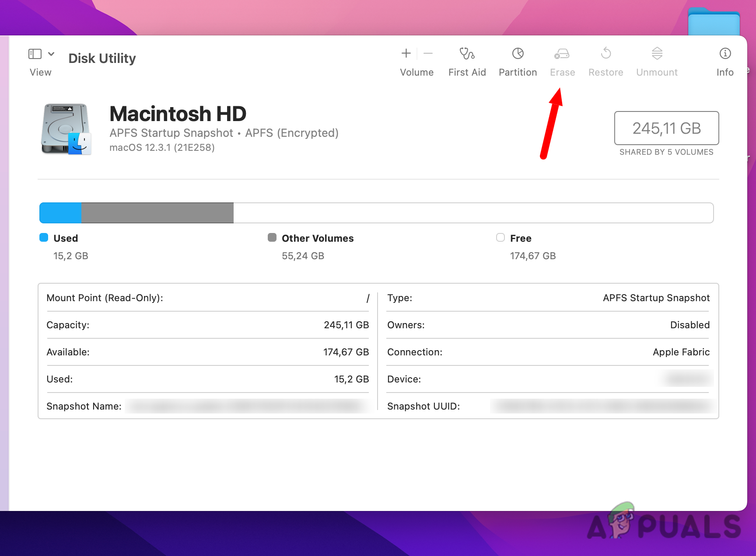Click the Free 174,67 GB legend value
This screenshot has width=756, height=556.
(533, 256)
